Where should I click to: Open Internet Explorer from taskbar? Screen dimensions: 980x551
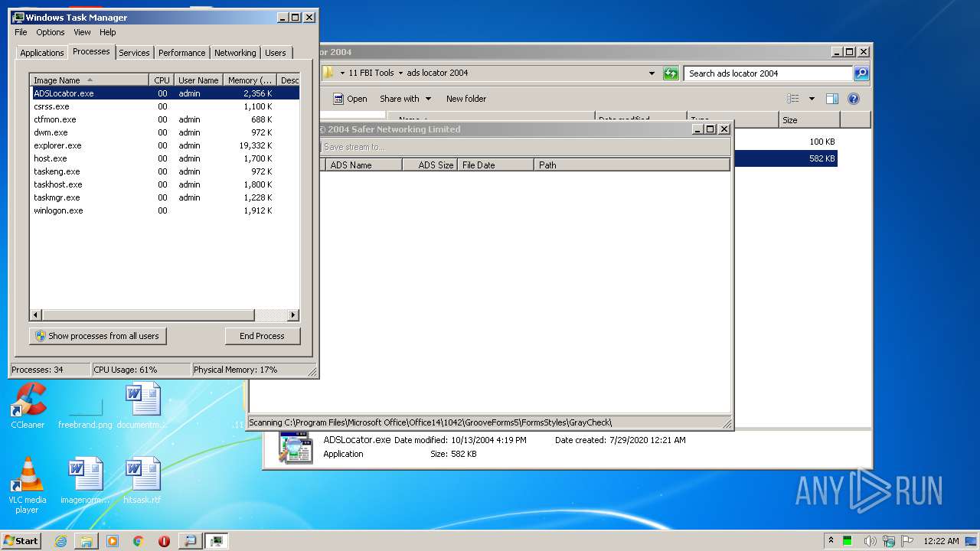(x=61, y=541)
